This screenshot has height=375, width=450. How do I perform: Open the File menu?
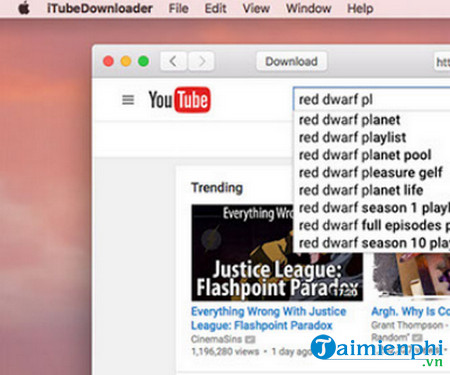pos(178,8)
